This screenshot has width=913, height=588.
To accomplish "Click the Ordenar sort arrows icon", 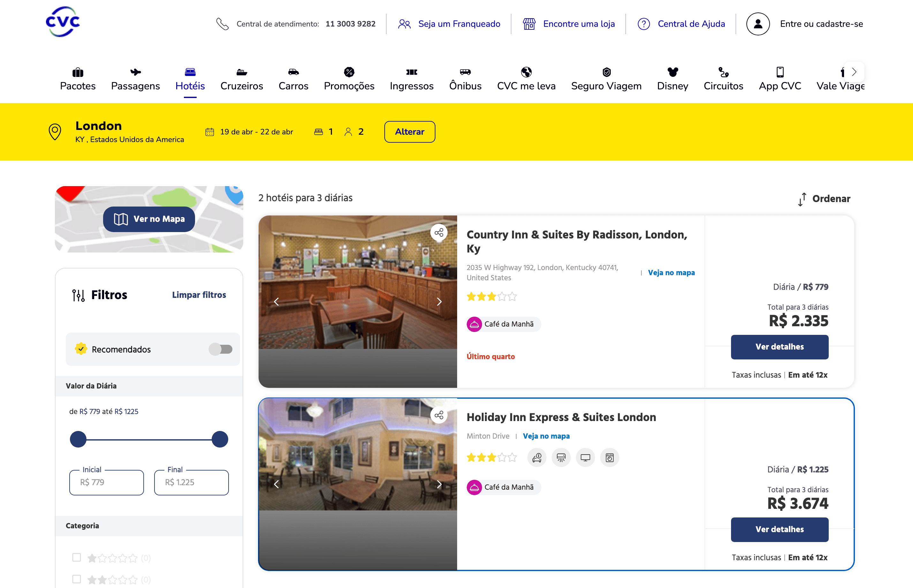I will click(802, 199).
